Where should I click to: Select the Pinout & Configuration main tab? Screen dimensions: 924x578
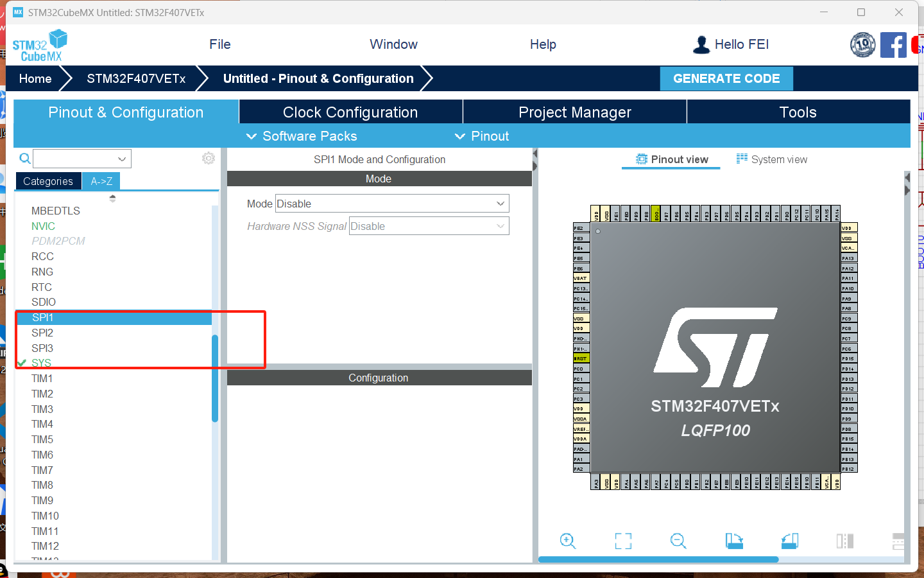point(126,112)
